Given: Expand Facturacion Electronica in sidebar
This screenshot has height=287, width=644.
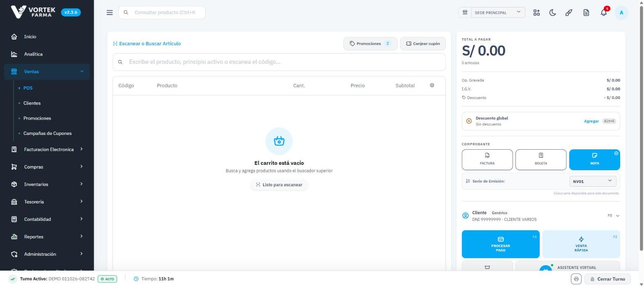Looking at the screenshot, I should click(47, 149).
